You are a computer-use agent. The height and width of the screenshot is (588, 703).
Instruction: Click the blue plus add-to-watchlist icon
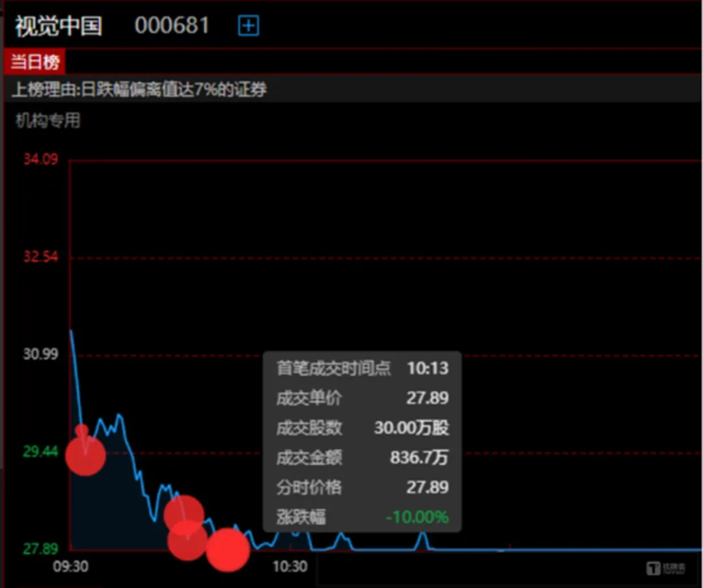tap(249, 25)
